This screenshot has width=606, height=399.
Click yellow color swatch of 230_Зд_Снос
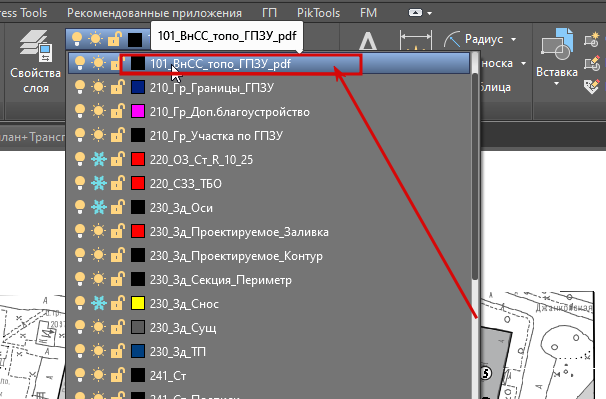(138, 303)
